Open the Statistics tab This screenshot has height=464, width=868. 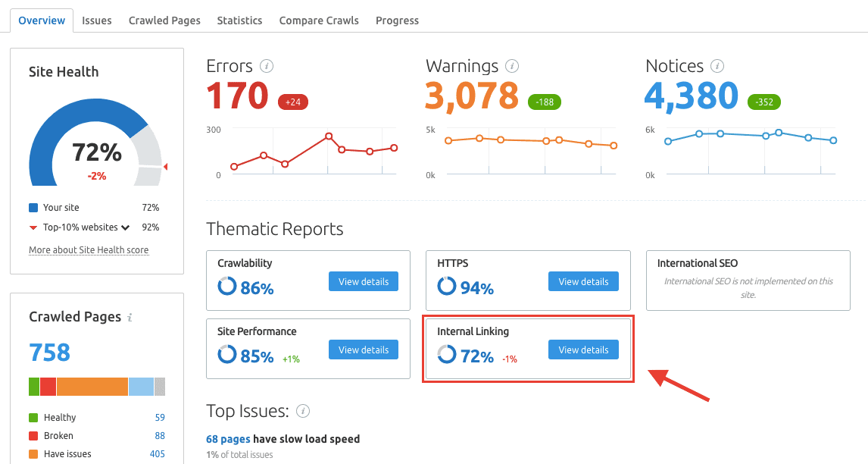(239, 20)
